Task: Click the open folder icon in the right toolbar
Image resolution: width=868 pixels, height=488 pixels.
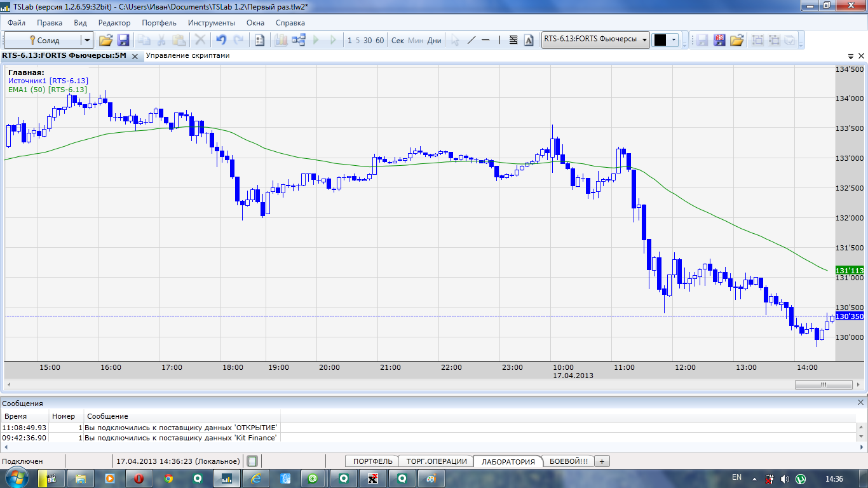Action: click(x=736, y=40)
